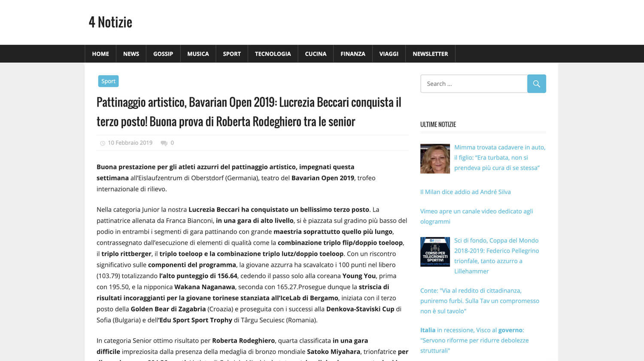Open the Vimeo ologrammi article link
The width and height of the screenshot is (644, 361).
click(x=477, y=216)
